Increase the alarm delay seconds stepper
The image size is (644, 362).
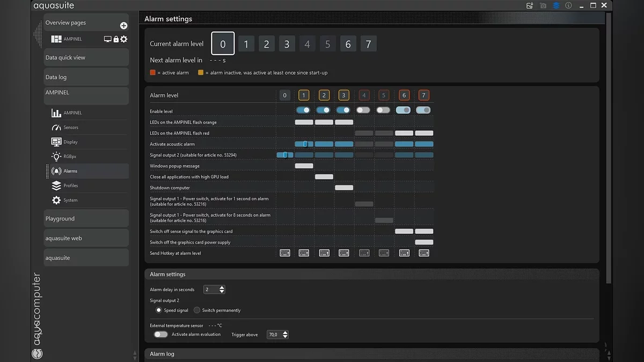[x=222, y=287]
